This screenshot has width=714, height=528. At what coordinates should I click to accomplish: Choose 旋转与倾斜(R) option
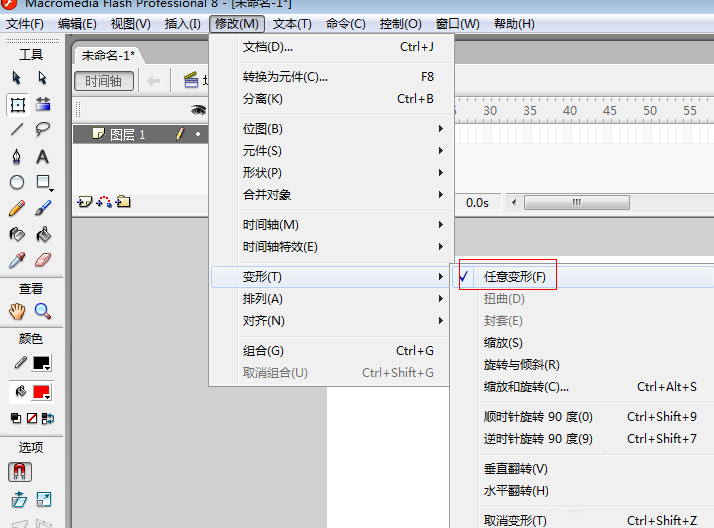521,365
